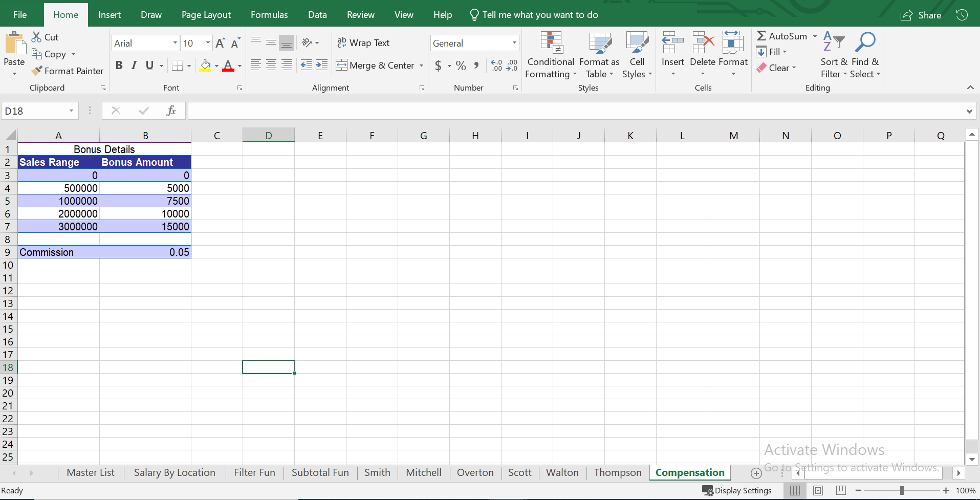
Task: Open the Clear dropdown
Action: pos(776,68)
